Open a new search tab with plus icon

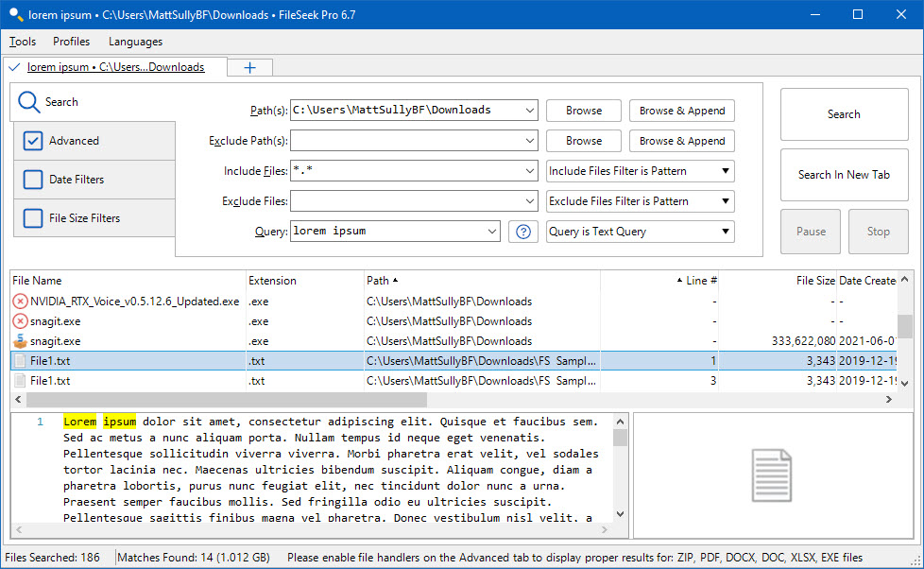pyautogui.click(x=250, y=67)
